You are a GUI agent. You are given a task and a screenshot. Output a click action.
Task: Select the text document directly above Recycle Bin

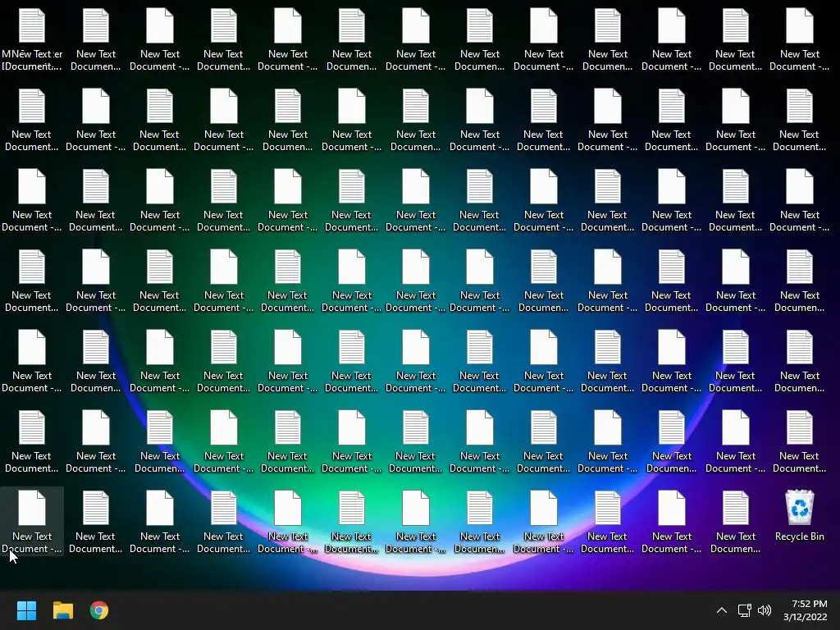[799, 441]
